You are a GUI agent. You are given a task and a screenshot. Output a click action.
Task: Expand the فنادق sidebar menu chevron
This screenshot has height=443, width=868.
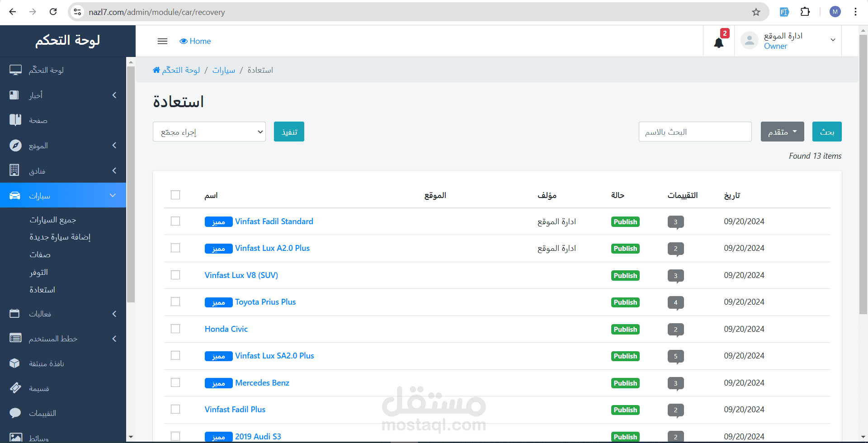coord(114,170)
